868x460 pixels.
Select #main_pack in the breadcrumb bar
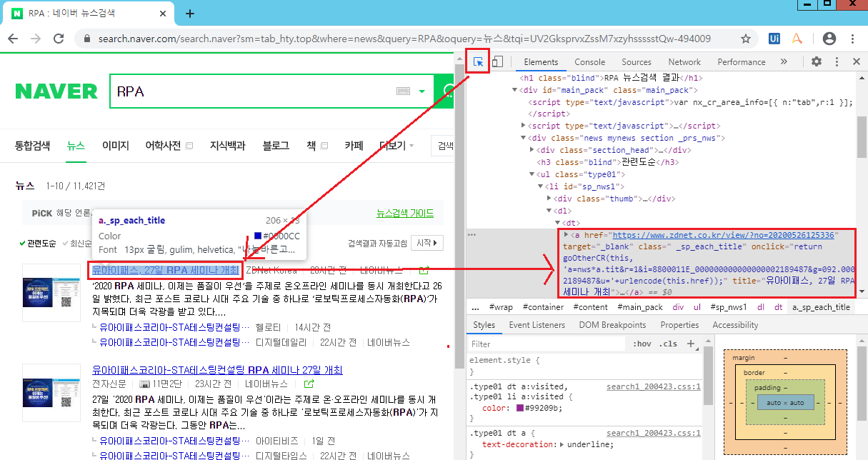pyautogui.click(x=639, y=307)
